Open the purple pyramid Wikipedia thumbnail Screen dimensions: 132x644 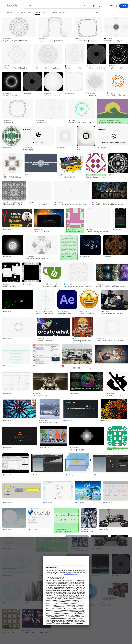113,109
